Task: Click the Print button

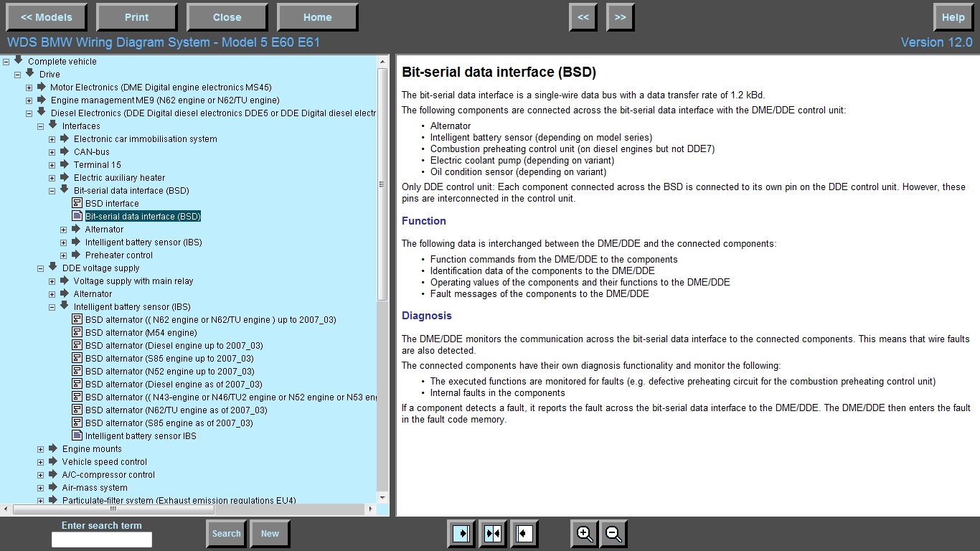Action: 136,17
